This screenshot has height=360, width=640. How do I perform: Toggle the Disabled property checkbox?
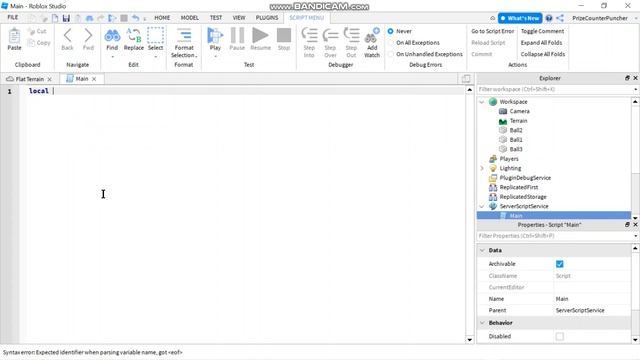coord(560,336)
